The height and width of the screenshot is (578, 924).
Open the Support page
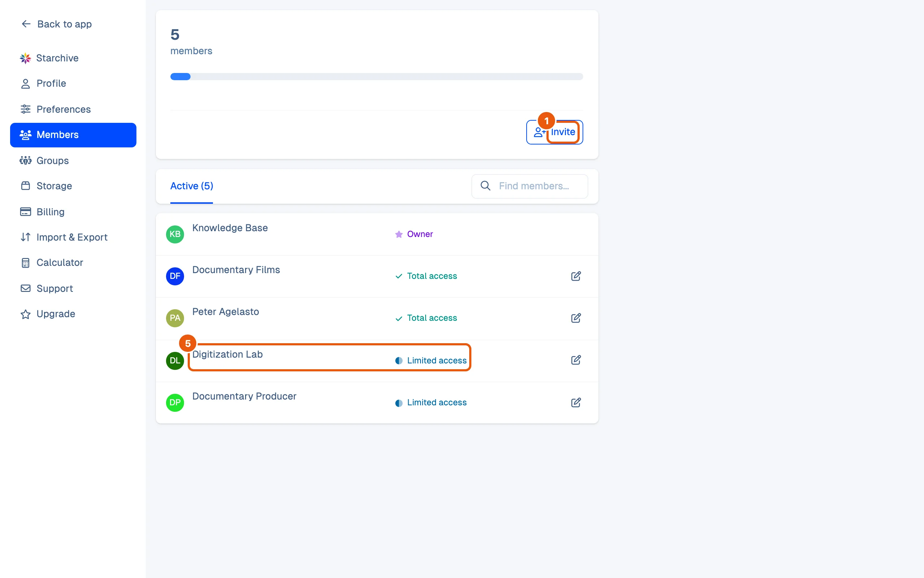(x=73, y=288)
